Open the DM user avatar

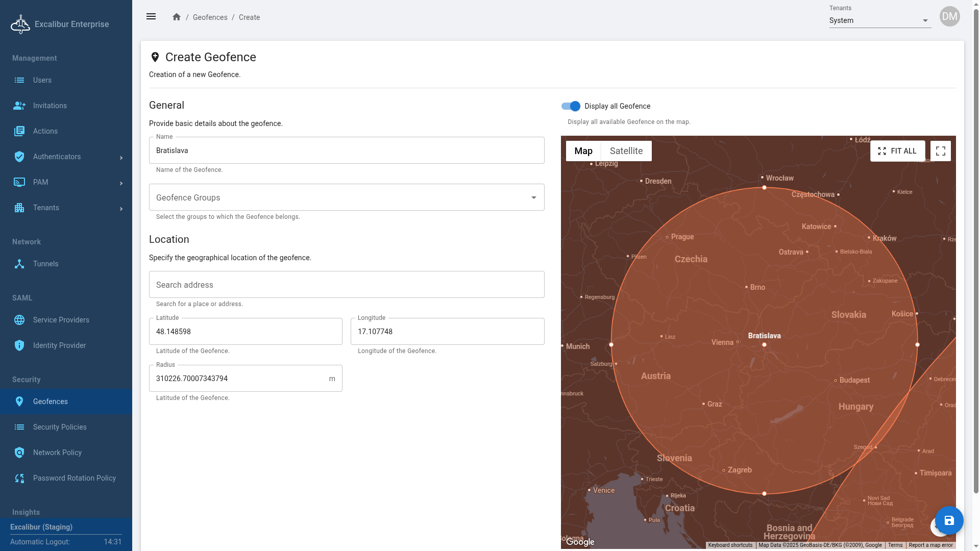tap(949, 17)
